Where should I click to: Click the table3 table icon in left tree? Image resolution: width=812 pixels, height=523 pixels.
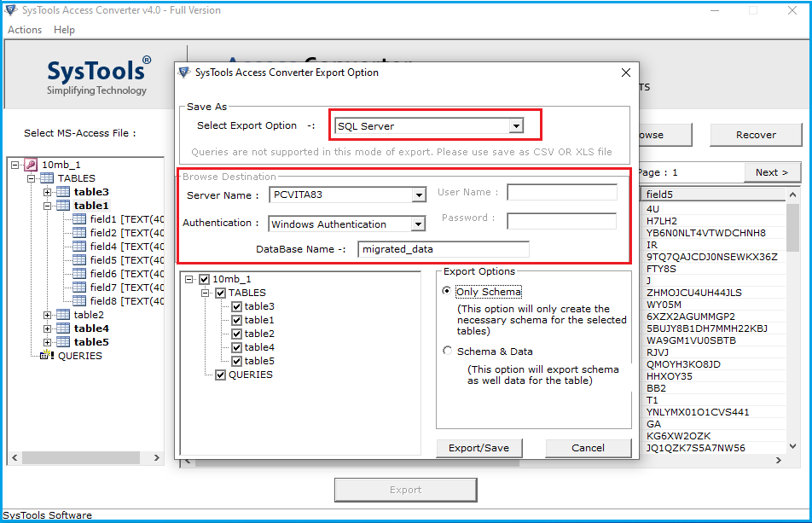click(64, 192)
